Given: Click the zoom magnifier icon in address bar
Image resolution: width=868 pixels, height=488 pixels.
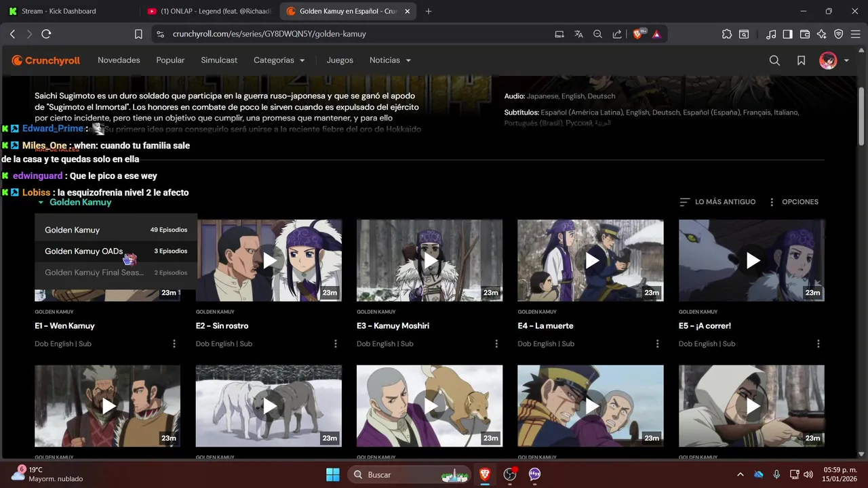Looking at the screenshot, I should click(597, 34).
